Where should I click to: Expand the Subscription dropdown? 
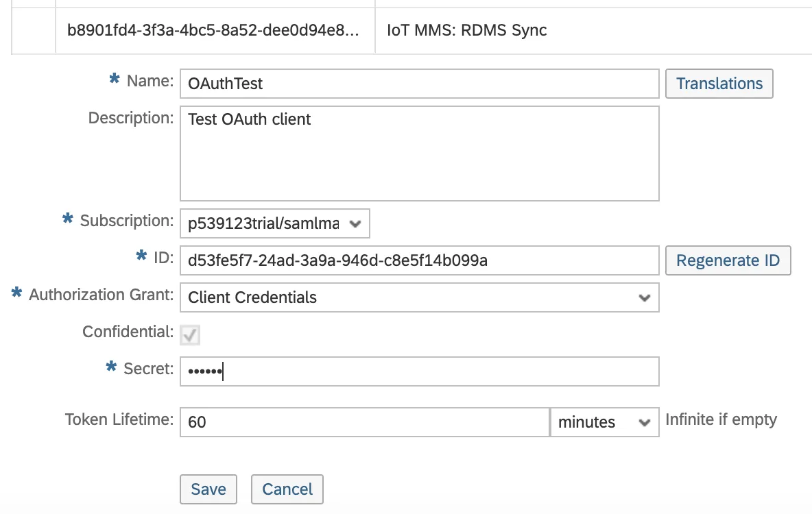[x=274, y=223]
